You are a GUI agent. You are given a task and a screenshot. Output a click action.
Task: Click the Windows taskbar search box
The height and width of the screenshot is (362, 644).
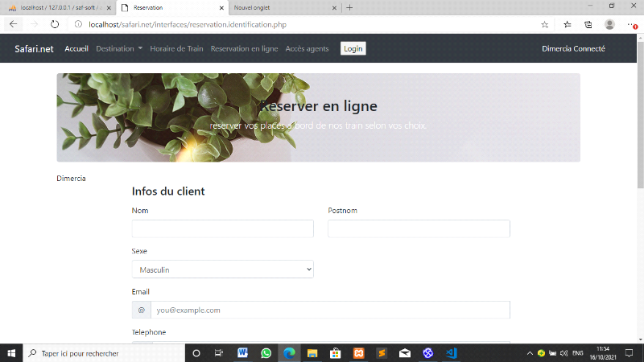(x=104, y=353)
